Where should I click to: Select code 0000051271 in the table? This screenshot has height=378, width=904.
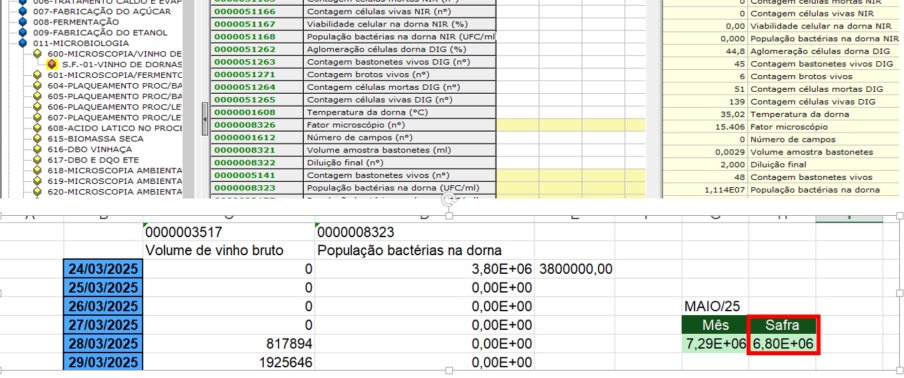pos(257,74)
